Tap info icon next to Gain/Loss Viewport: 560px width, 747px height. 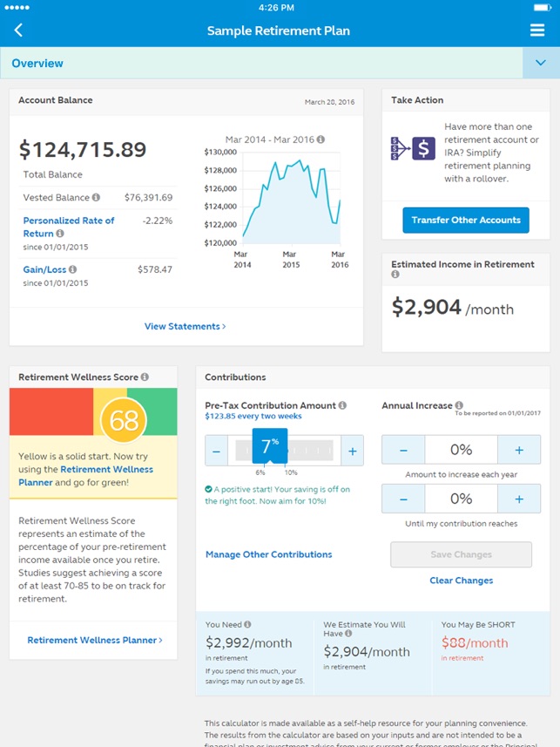tap(72, 270)
